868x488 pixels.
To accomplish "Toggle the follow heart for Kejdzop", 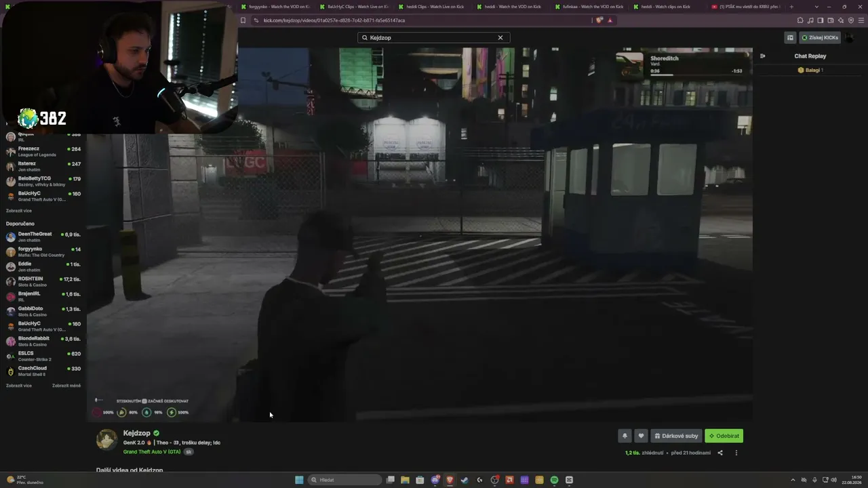I will coord(641,436).
